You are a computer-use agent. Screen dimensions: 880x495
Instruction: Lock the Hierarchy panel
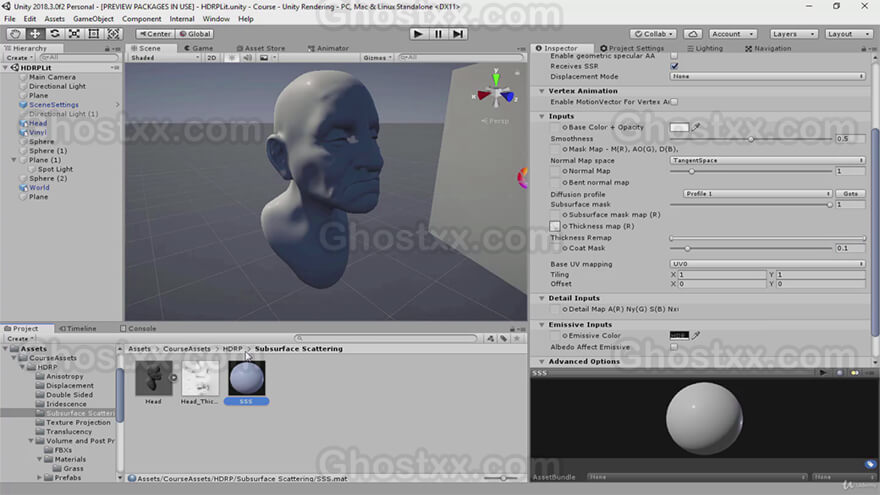pyautogui.click(x=107, y=49)
